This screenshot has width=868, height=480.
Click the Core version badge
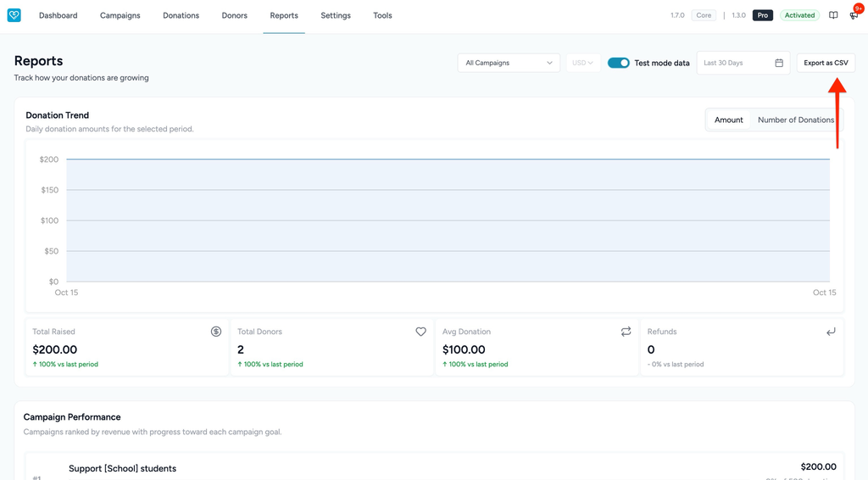pos(704,15)
